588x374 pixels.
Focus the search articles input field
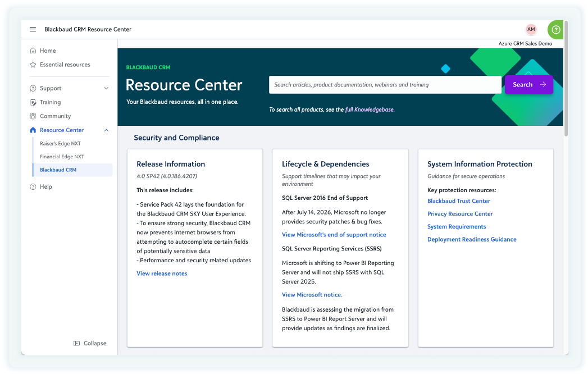[385, 85]
